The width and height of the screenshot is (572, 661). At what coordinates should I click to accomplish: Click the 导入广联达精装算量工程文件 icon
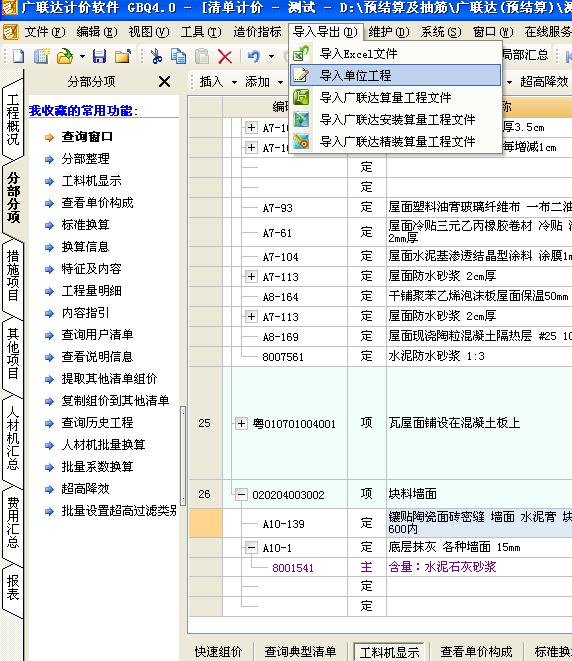pyautogui.click(x=301, y=141)
